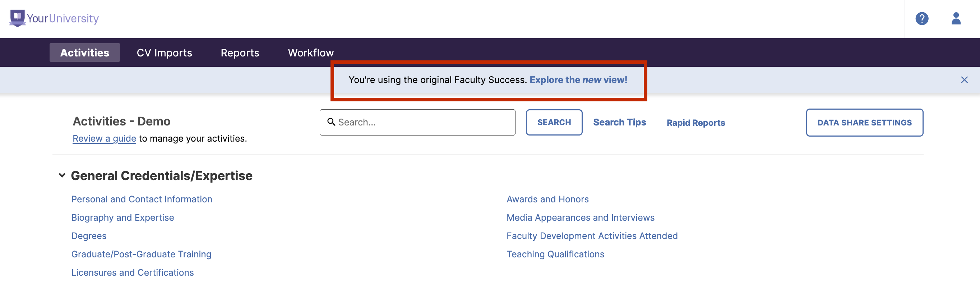Open the CV Imports tab
The height and width of the screenshot is (289, 980).
164,52
